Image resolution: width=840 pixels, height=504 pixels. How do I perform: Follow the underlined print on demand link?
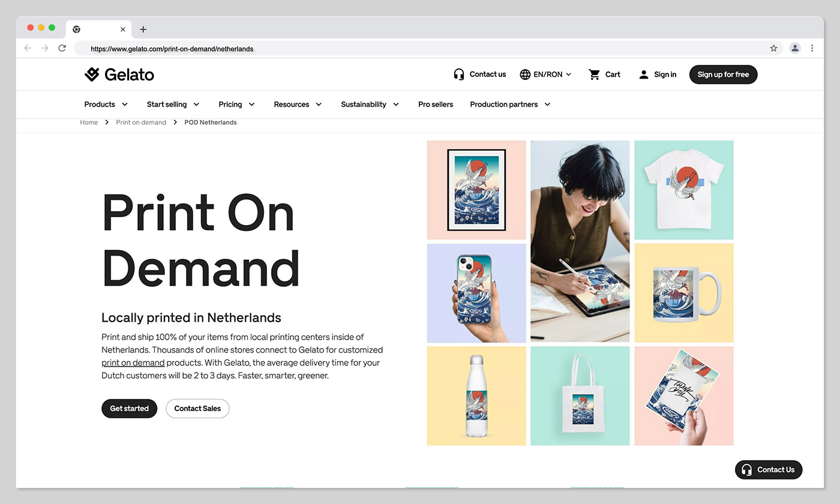point(133,362)
